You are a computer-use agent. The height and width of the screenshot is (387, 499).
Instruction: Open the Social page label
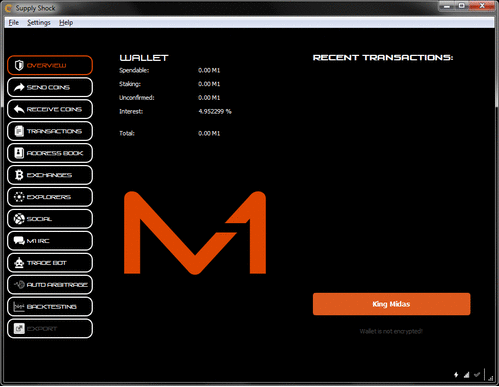39,219
